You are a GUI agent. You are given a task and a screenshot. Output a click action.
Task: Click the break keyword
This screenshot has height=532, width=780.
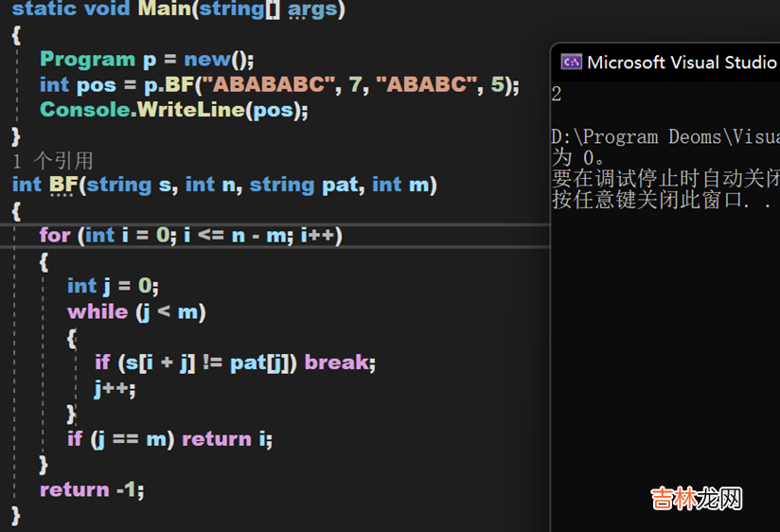[x=339, y=363]
